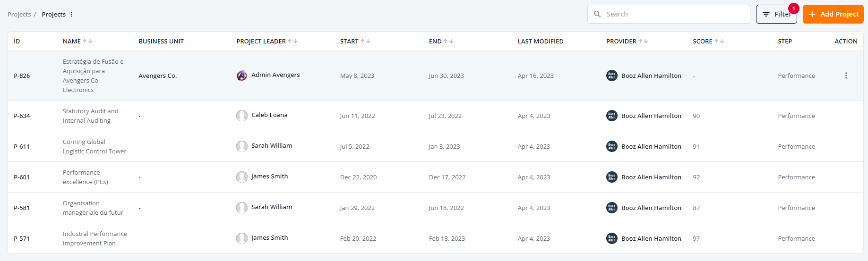
Task: Click the Last Modified column header
Action: (541, 41)
